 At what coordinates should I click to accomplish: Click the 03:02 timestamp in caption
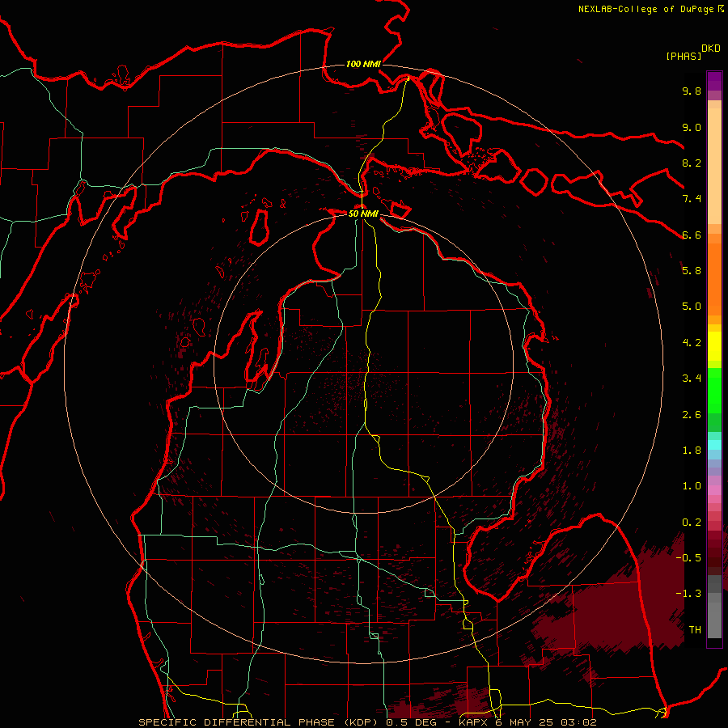578,722
